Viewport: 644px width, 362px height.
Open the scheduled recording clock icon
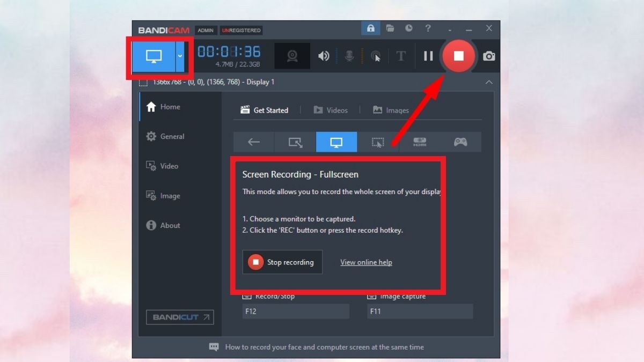(409, 28)
